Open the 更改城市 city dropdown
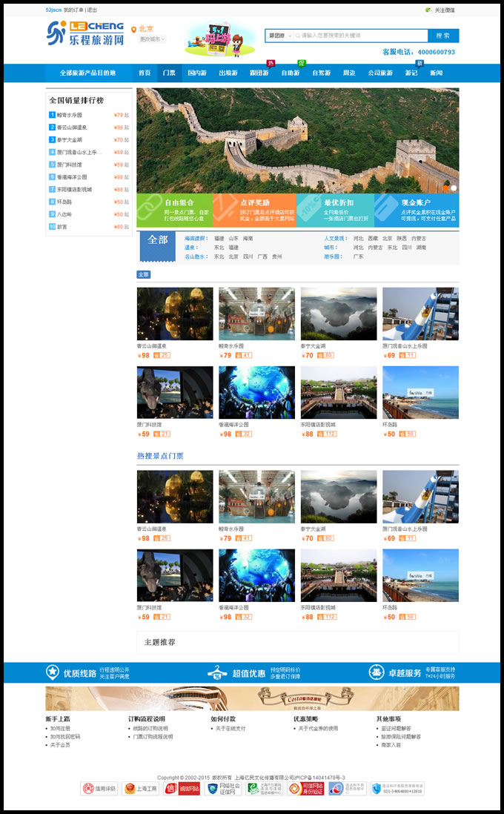The height and width of the screenshot is (814, 504). (152, 39)
